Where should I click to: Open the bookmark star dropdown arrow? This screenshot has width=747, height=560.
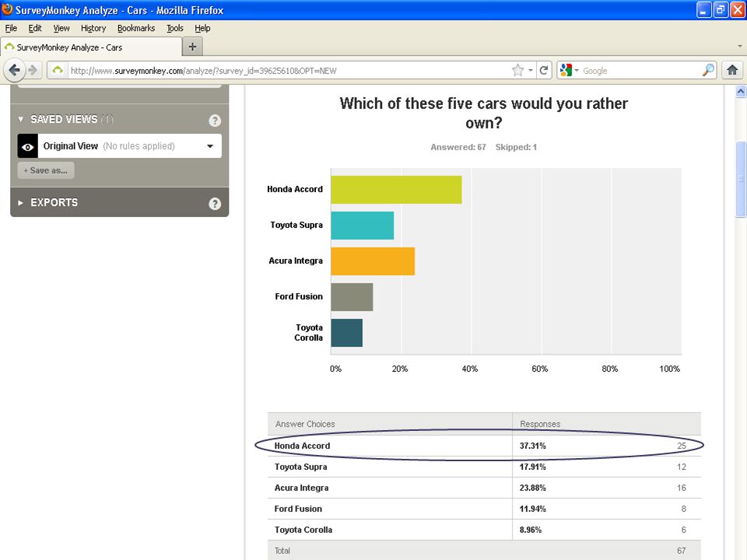coord(530,71)
